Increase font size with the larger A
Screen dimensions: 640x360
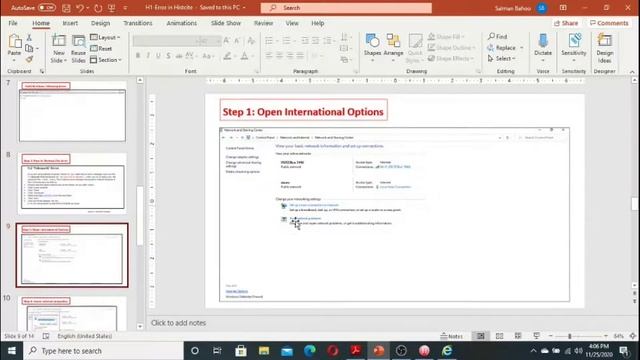pyautogui.click(x=227, y=40)
